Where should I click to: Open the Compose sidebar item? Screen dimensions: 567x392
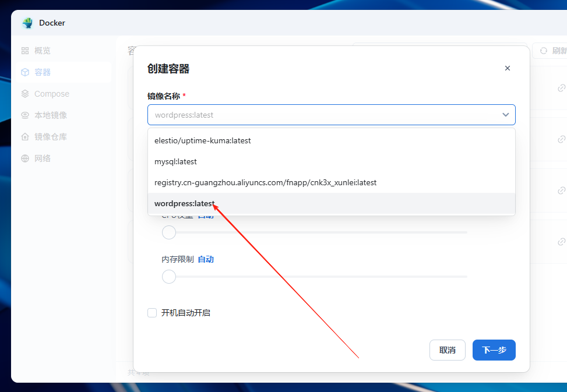[x=63, y=94]
